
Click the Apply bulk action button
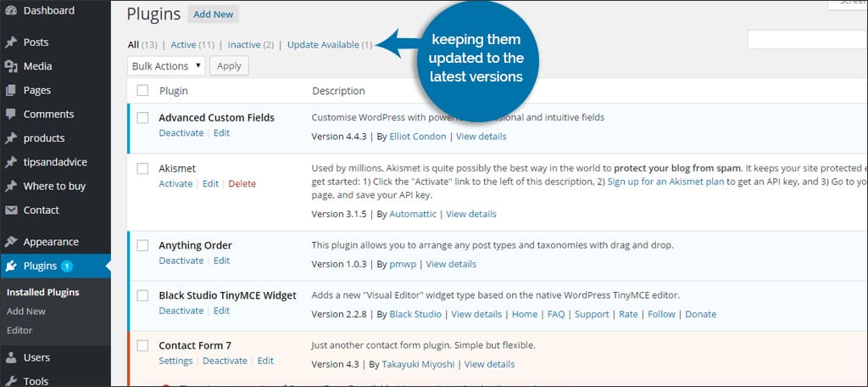point(229,66)
